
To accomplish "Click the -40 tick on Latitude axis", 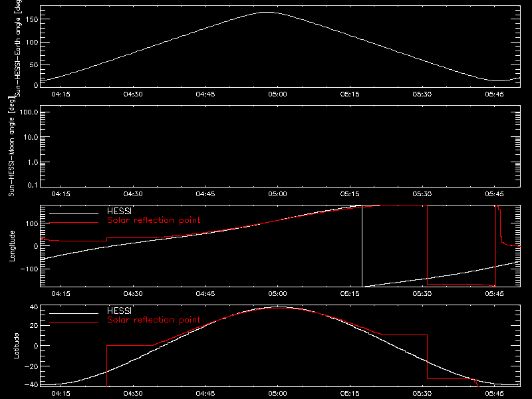I will (x=31, y=385).
